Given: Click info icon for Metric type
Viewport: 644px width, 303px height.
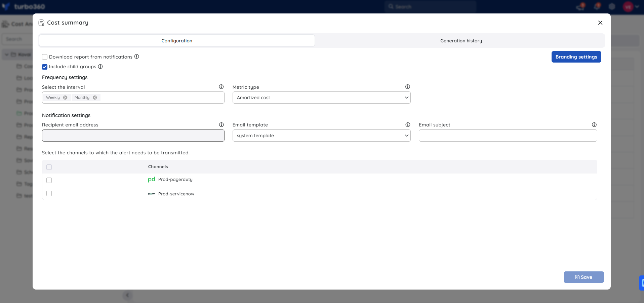Looking at the screenshot, I should (x=408, y=87).
